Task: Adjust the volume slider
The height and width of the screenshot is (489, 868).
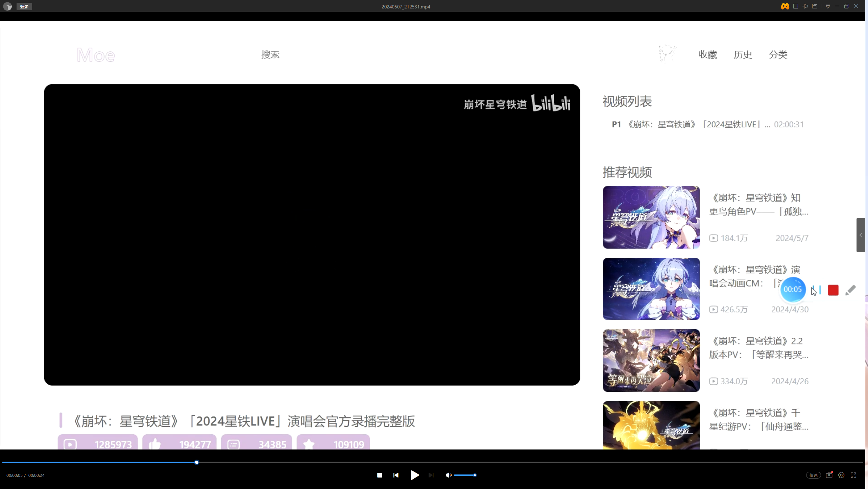Action: [465, 475]
